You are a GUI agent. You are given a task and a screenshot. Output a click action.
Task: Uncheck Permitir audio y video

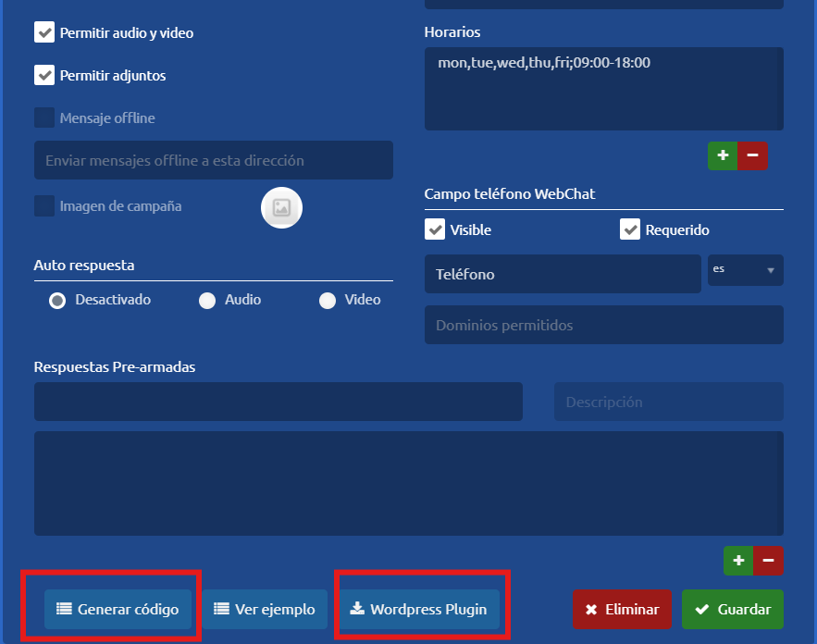(44, 32)
